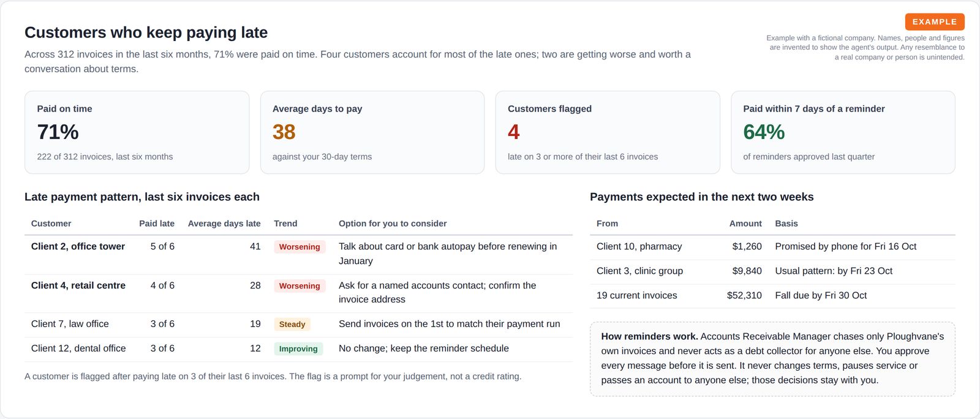Click 'against your 30-day terms' caption
The image size is (980, 419).
click(322, 157)
